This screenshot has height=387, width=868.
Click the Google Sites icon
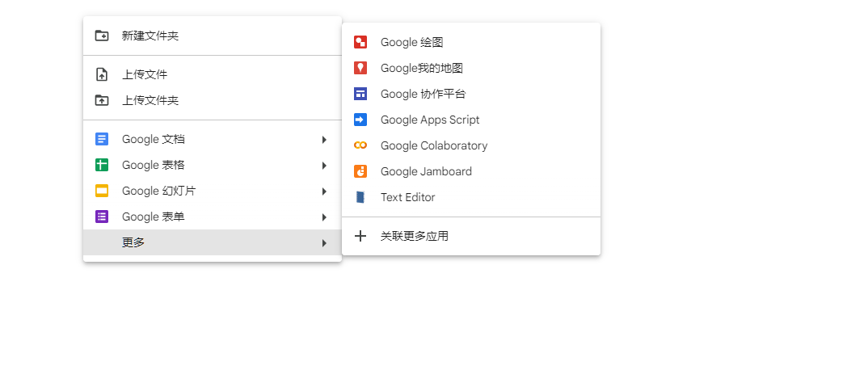[x=360, y=94]
